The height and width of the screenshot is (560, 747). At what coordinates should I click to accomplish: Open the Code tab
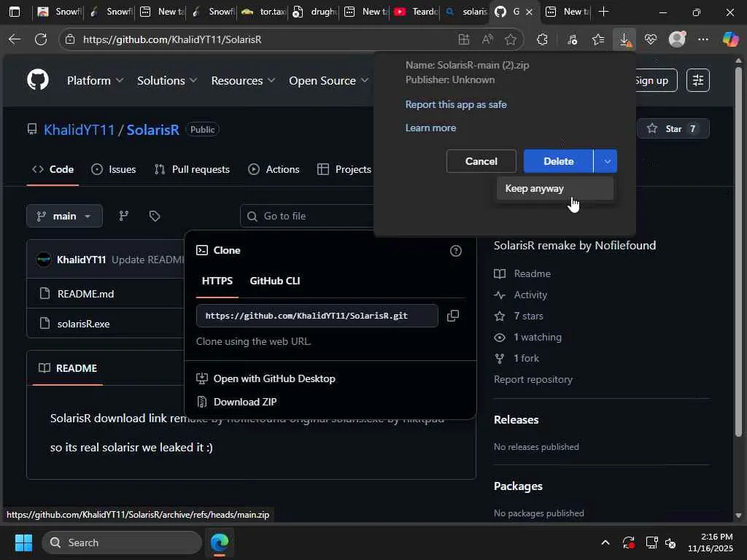pos(53,169)
